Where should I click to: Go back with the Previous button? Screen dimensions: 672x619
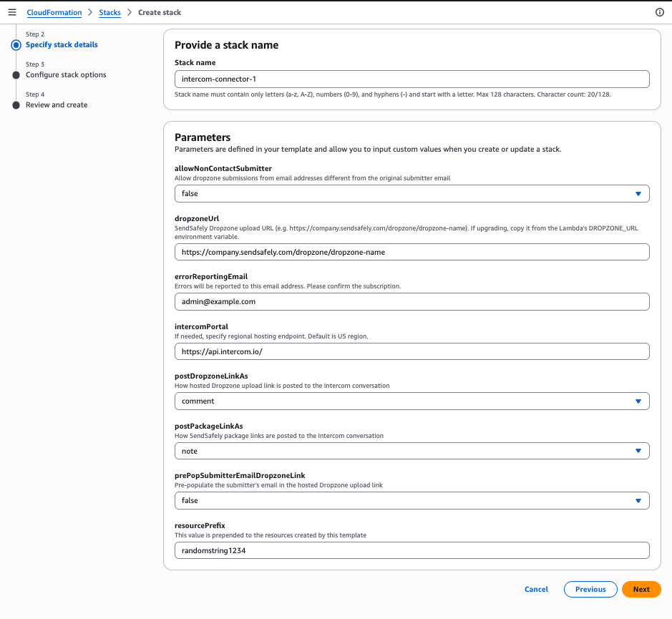[x=590, y=590]
